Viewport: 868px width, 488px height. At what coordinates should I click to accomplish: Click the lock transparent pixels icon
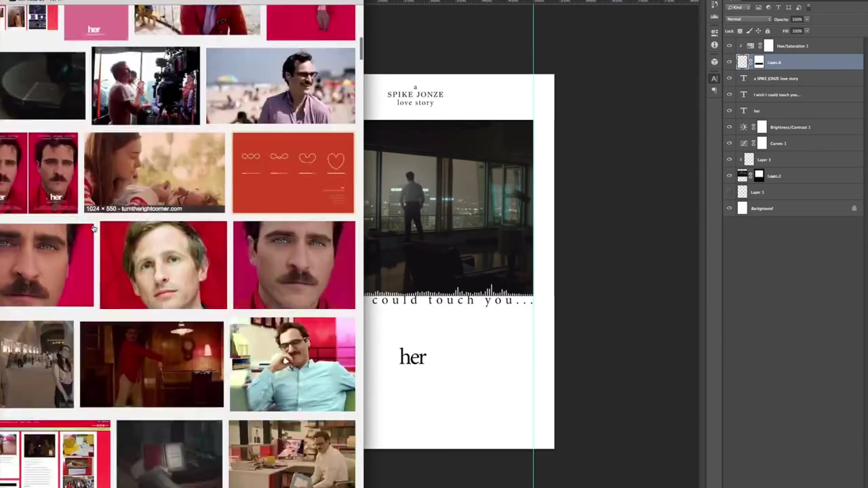[x=740, y=31]
